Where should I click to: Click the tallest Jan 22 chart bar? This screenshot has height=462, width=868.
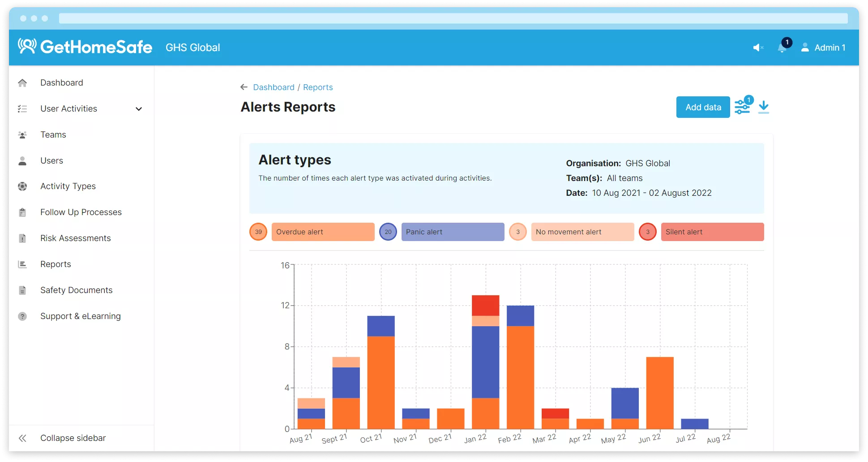coord(485,362)
